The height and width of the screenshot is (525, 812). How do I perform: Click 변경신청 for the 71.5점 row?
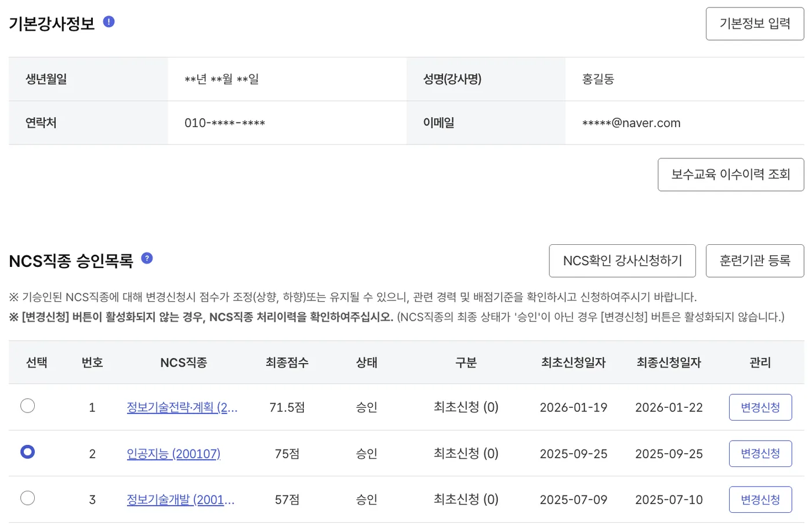pos(760,407)
